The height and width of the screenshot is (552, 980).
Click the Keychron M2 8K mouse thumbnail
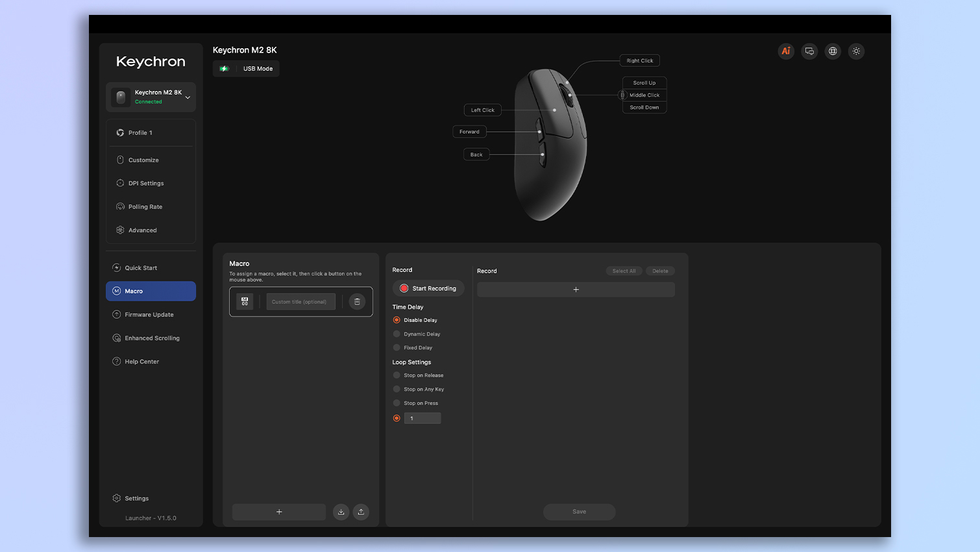121,97
